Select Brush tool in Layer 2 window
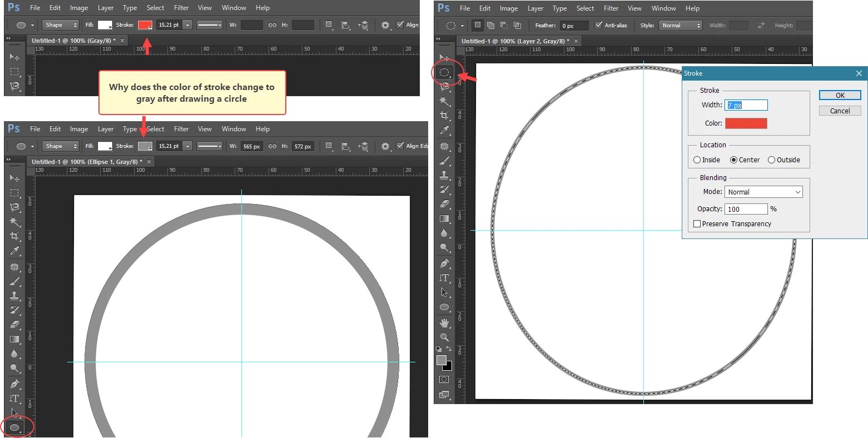Screen dimensions: 868x438 pyautogui.click(x=444, y=161)
